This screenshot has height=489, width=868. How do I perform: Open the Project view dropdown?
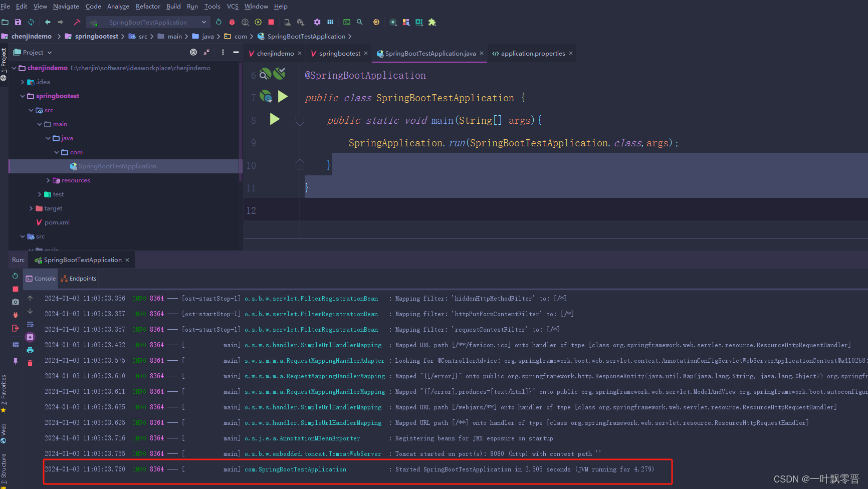pyautogui.click(x=33, y=52)
